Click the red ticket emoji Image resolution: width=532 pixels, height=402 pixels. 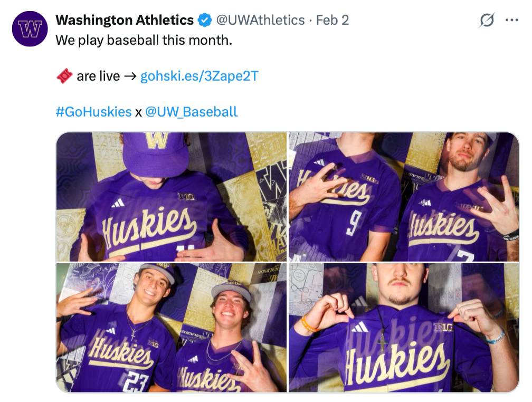64,76
